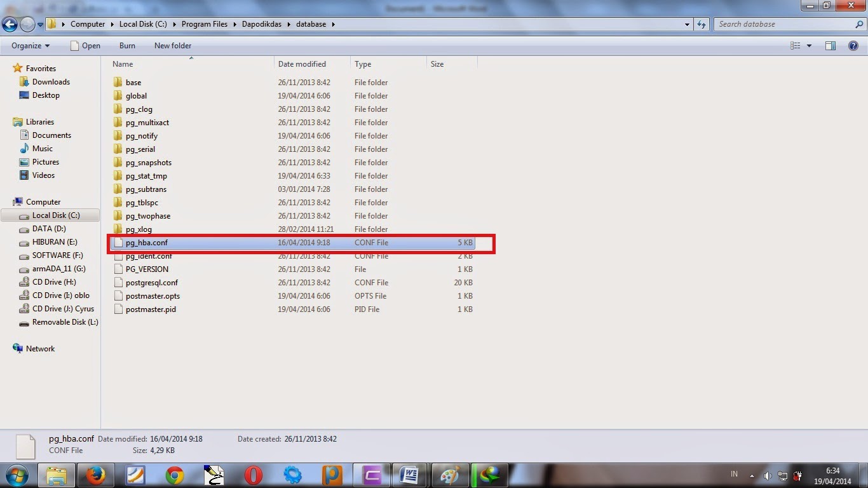Click the search magnifier icon

point(860,24)
